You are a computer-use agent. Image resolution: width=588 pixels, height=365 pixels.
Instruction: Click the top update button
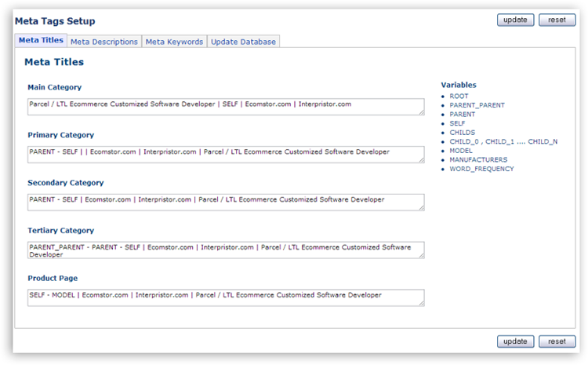click(x=515, y=20)
